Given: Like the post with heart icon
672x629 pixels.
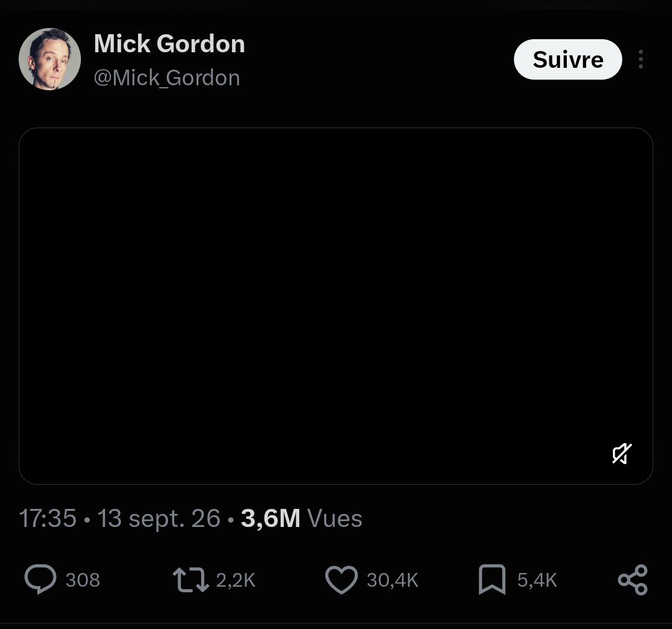Looking at the screenshot, I should pyautogui.click(x=341, y=580).
